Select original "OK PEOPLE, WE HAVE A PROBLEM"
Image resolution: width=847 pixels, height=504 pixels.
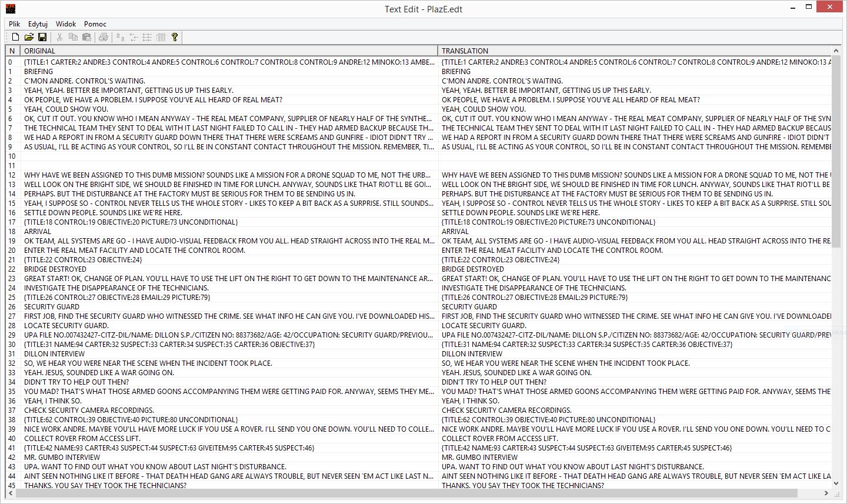point(153,100)
